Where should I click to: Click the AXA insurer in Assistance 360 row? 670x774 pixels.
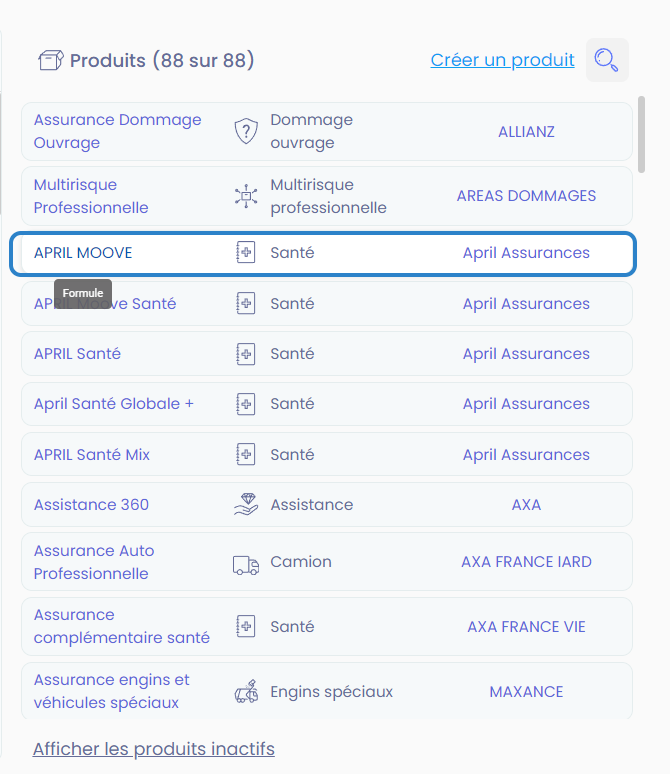tap(526, 504)
